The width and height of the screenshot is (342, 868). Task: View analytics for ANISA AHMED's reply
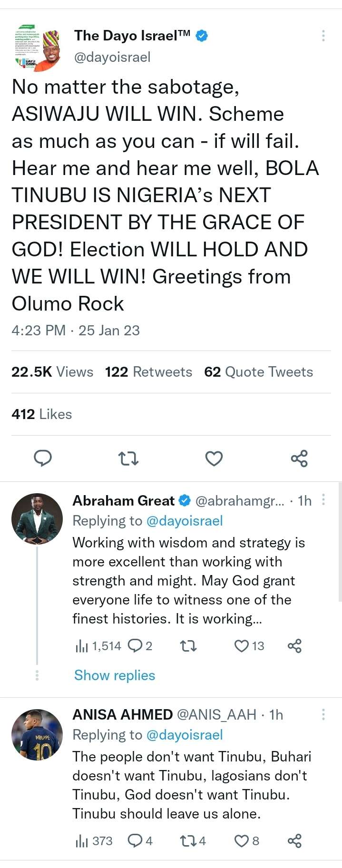[x=82, y=841]
